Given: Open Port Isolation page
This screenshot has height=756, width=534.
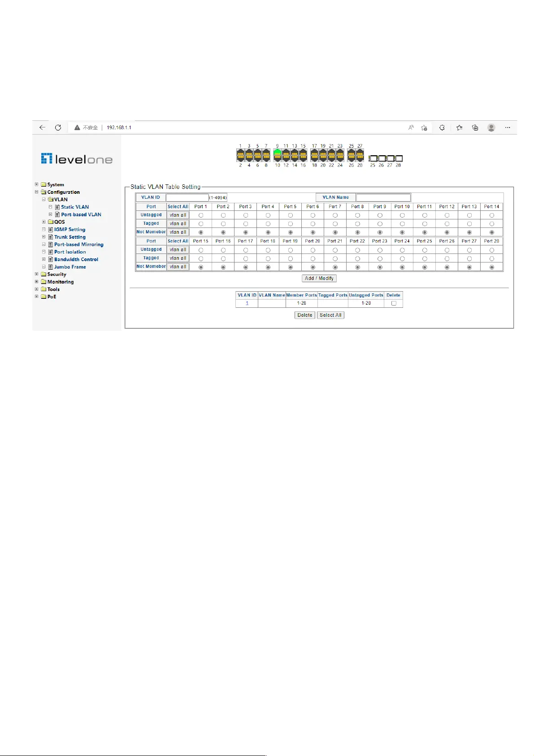Looking at the screenshot, I should 70,252.
